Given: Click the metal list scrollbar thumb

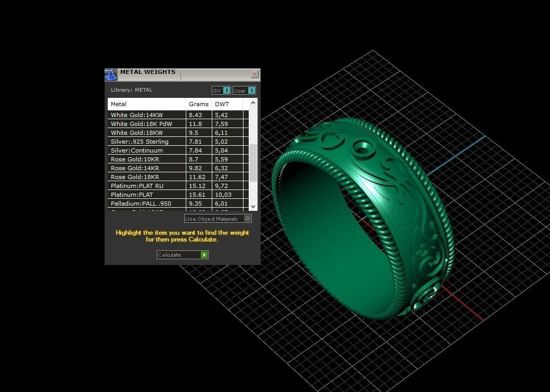Looking at the screenshot, I should (253, 162).
